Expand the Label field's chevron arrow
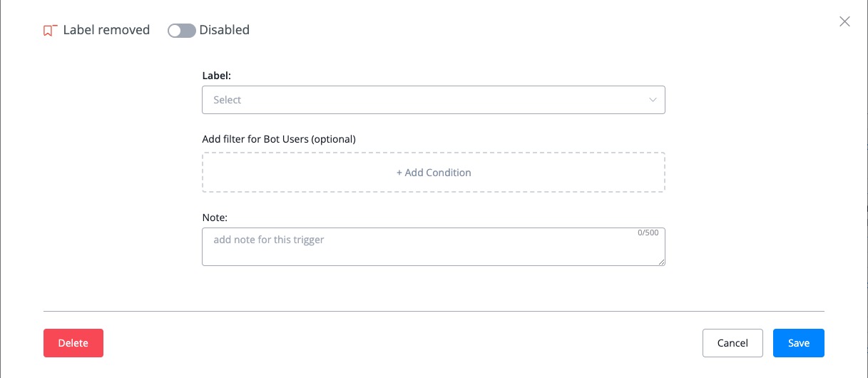Image resolution: width=868 pixels, height=378 pixels. pyautogui.click(x=653, y=100)
